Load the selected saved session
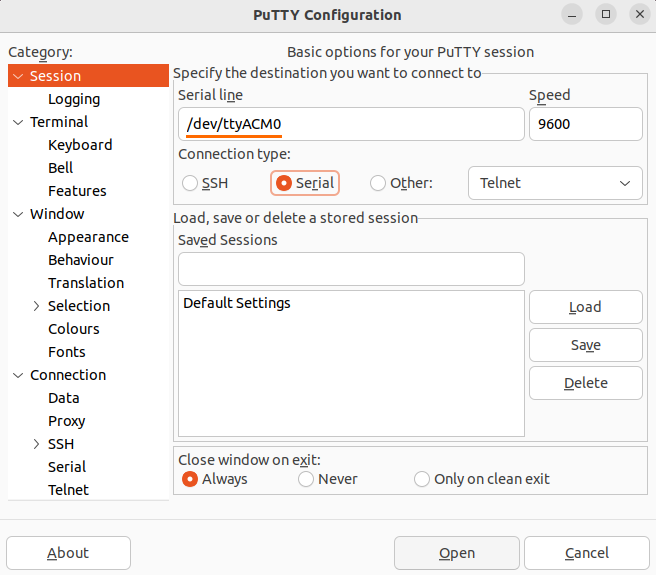Image resolution: width=656 pixels, height=575 pixels. [586, 307]
